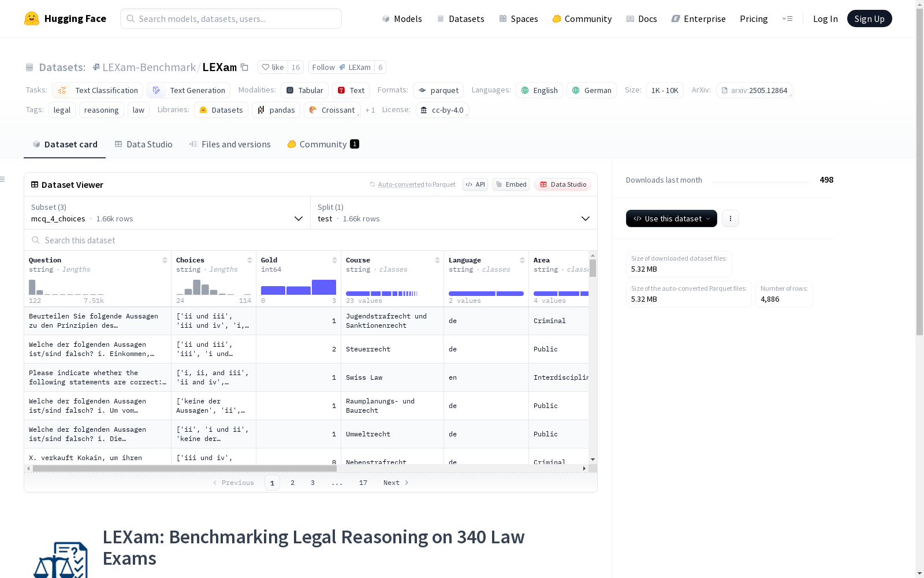Open the Community navigation menu

pyautogui.click(x=582, y=18)
